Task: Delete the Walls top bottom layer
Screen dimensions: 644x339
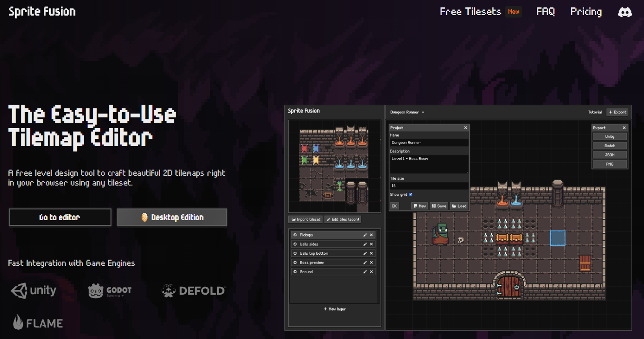Action: (x=371, y=254)
